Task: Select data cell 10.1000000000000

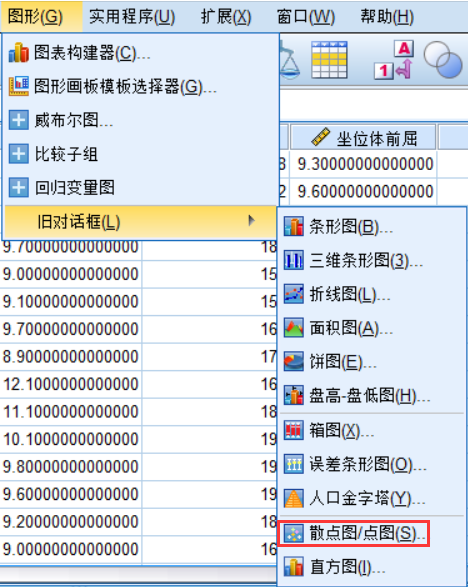Action: click(71, 439)
